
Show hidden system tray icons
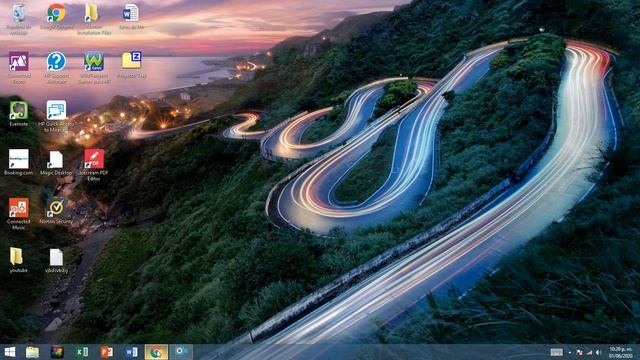pos(570,353)
